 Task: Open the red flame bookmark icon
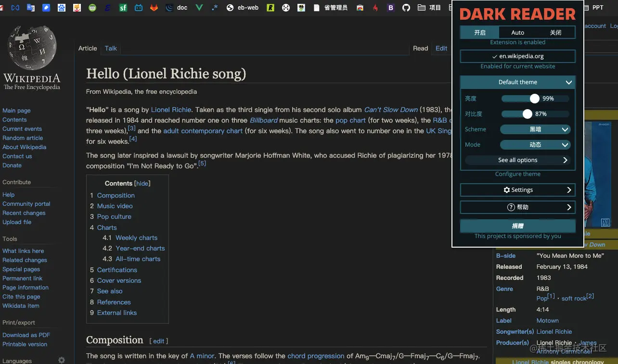coord(375,8)
